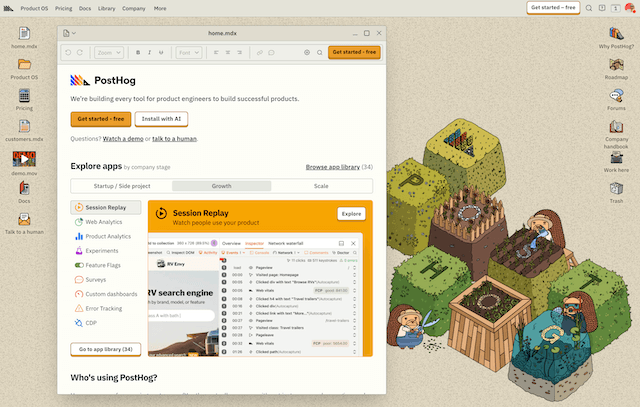Open the customers.mdx desktop file
Viewport: 640px width, 407px height.
tap(24, 127)
